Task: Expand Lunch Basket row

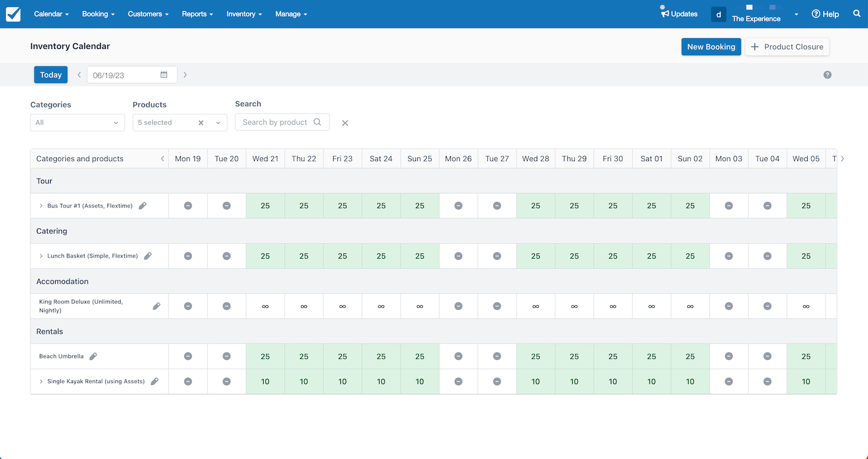Action: click(x=41, y=256)
